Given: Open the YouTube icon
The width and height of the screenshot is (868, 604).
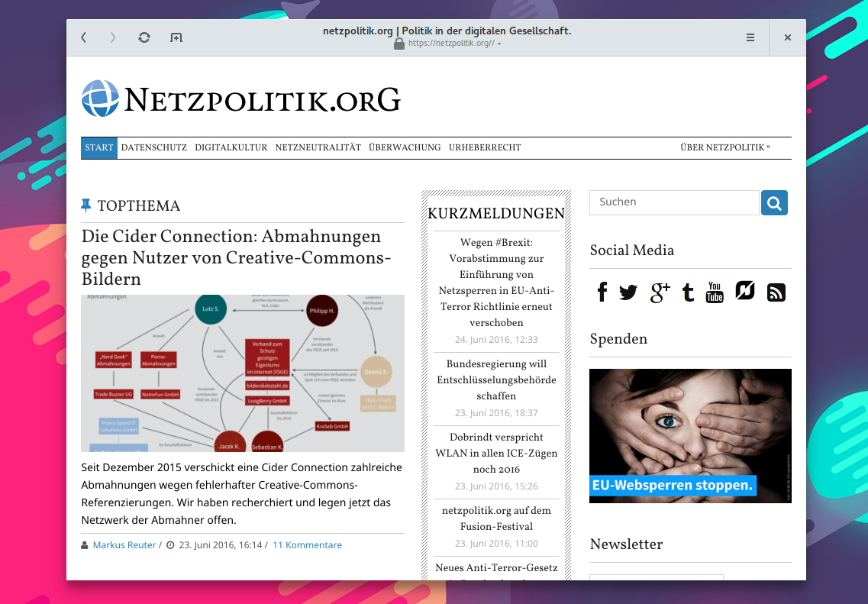Looking at the screenshot, I should 715,292.
